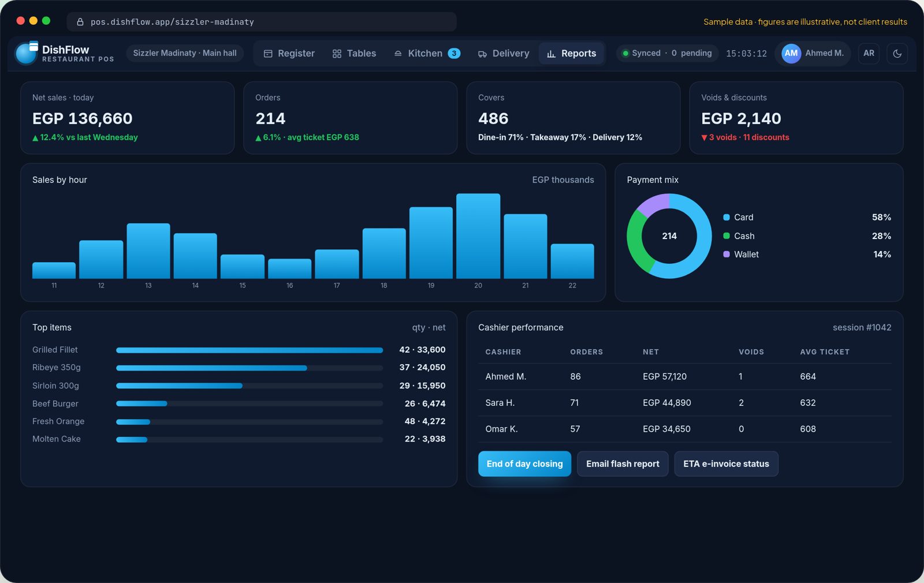Screen dimensions: 924x583
Task: Click the Orders 214 card
Action: (351, 118)
